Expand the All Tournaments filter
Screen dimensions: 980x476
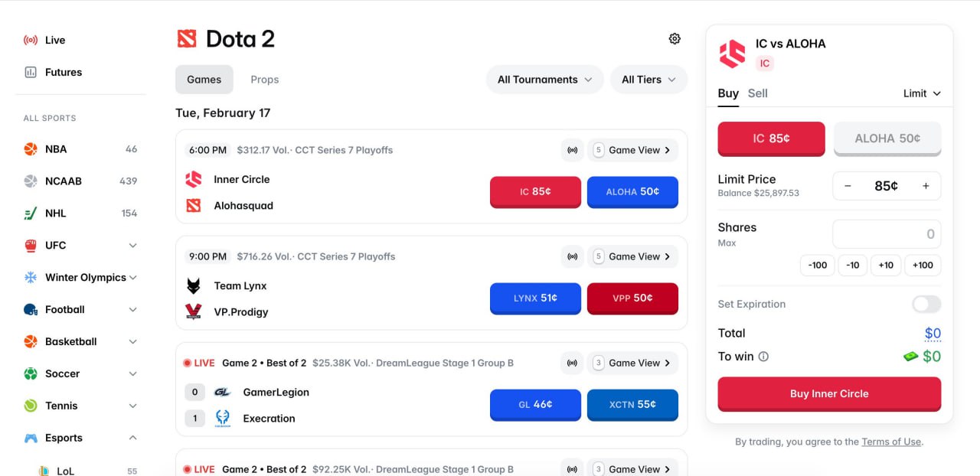[544, 79]
